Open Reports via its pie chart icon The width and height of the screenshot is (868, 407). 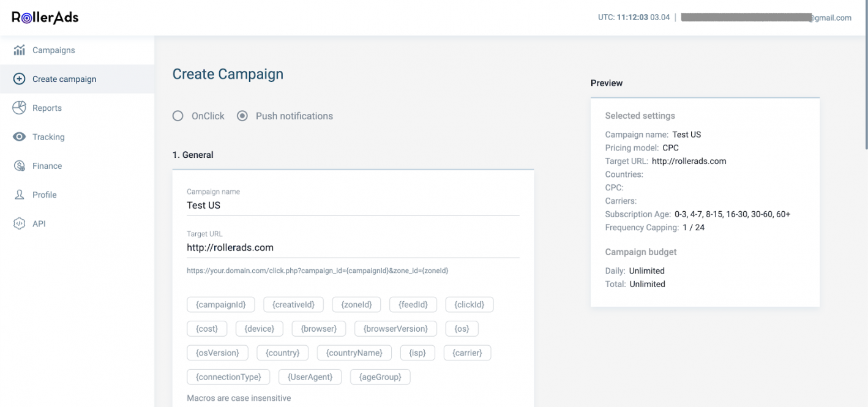point(20,108)
